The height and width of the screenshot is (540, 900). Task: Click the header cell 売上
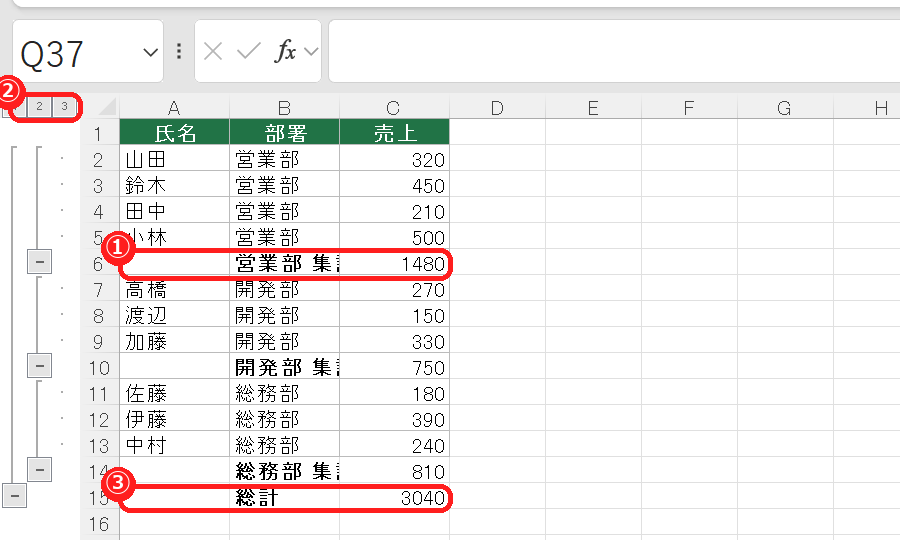tap(394, 132)
